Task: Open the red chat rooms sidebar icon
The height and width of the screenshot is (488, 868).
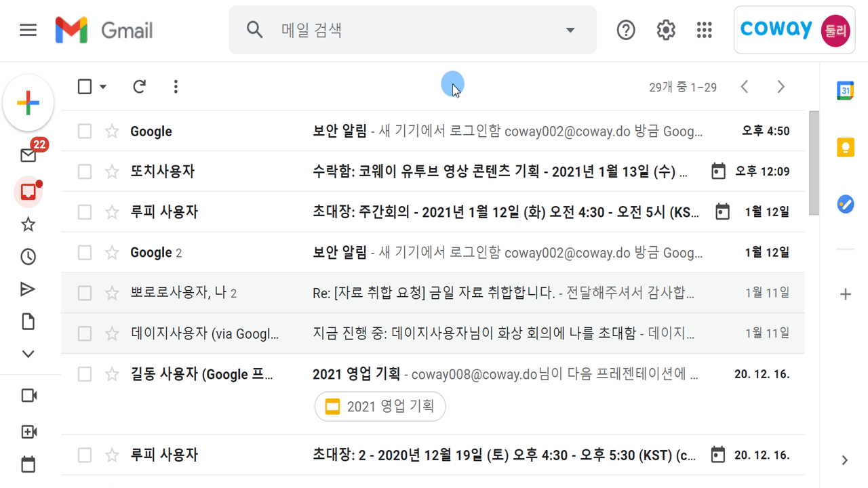Action: click(x=28, y=192)
